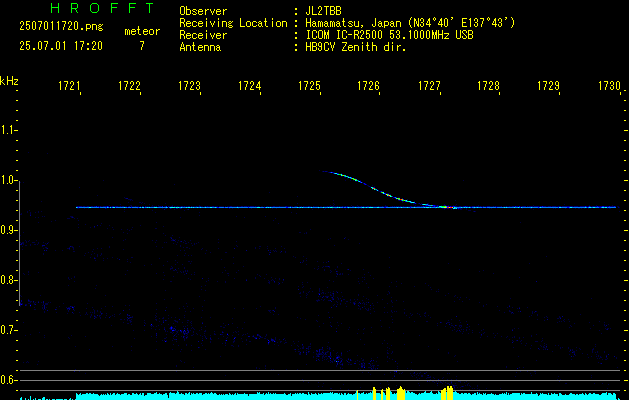Click the 0.8 kHz frequency label

click(x=8, y=280)
